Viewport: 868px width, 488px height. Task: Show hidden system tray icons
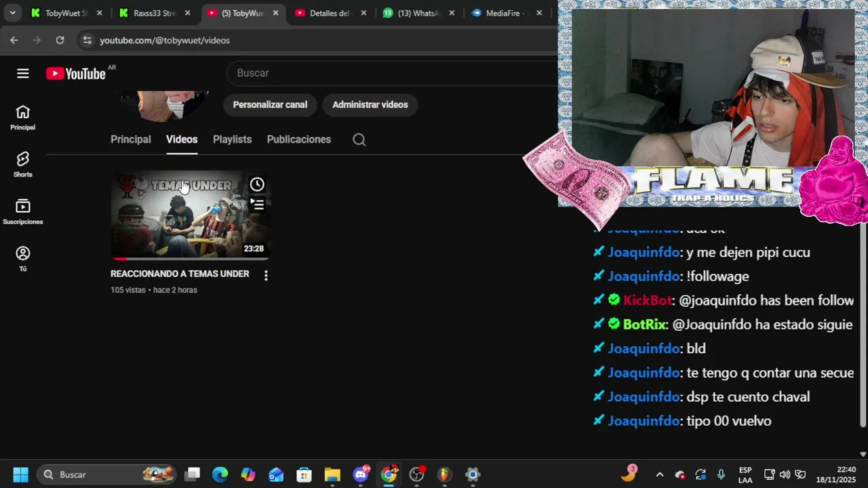point(659,474)
